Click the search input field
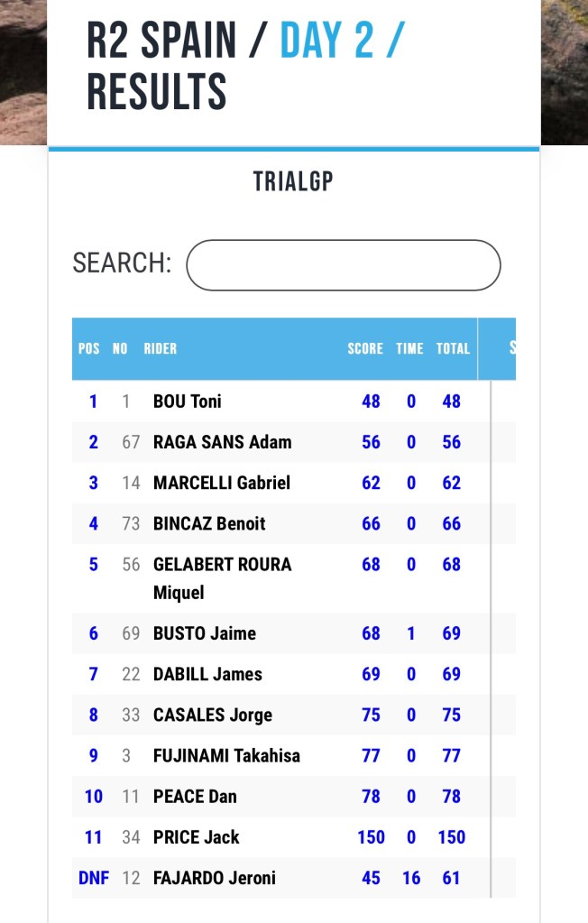This screenshot has width=588, height=923. click(343, 265)
